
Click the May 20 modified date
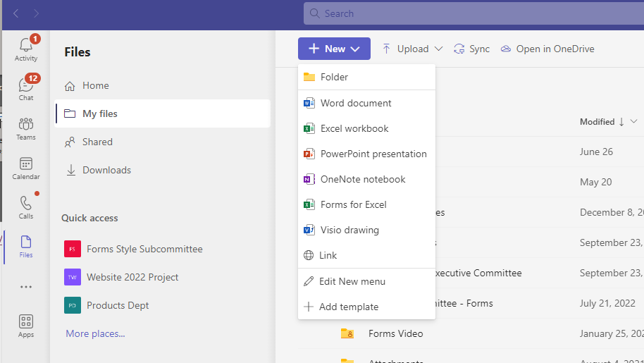pyautogui.click(x=595, y=182)
